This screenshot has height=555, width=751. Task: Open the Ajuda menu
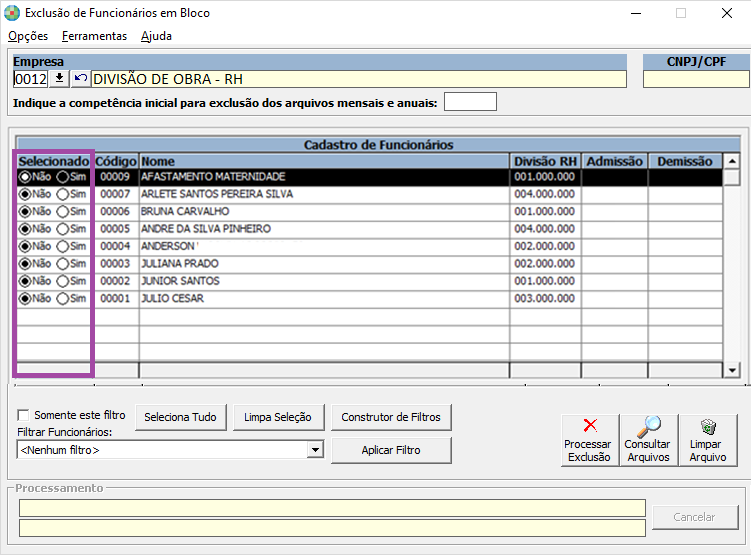click(x=156, y=36)
